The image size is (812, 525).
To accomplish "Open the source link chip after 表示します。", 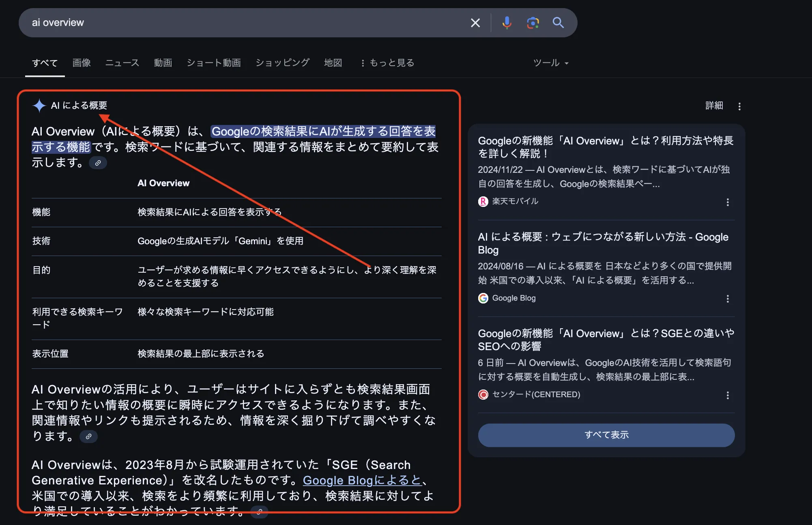I will (x=98, y=163).
